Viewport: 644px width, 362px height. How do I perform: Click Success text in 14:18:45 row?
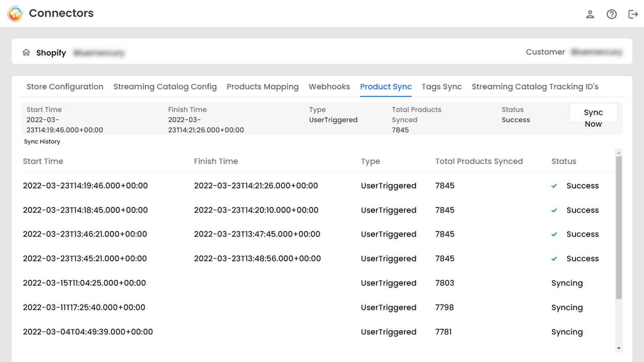582,210
